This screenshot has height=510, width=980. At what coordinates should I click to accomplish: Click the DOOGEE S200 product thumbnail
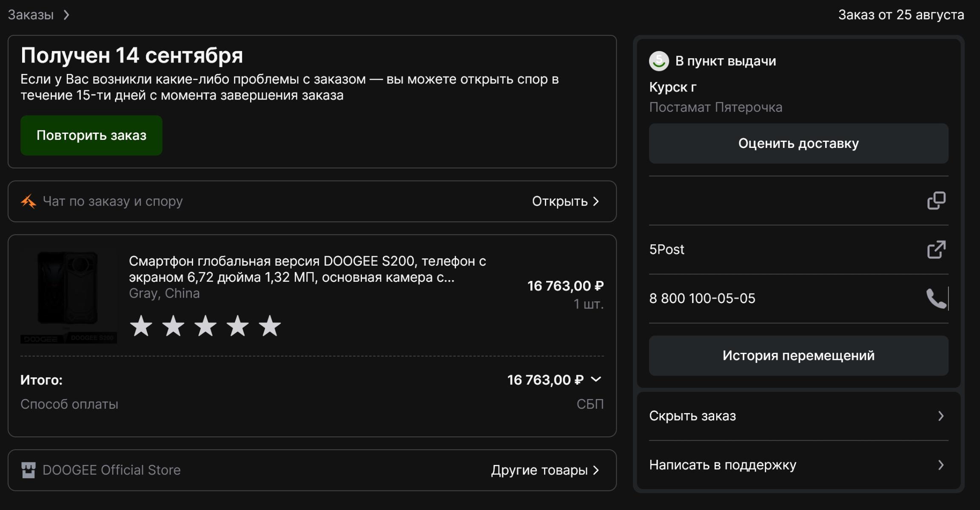coord(68,297)
